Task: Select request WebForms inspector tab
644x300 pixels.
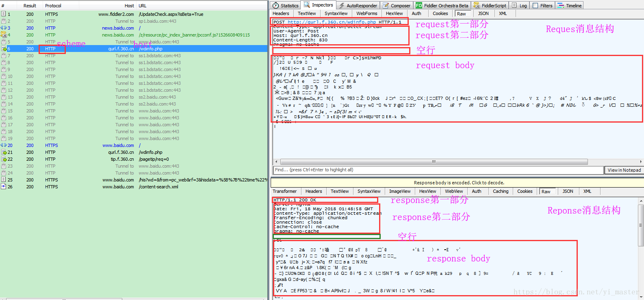Action: click(x=367, y=13)
